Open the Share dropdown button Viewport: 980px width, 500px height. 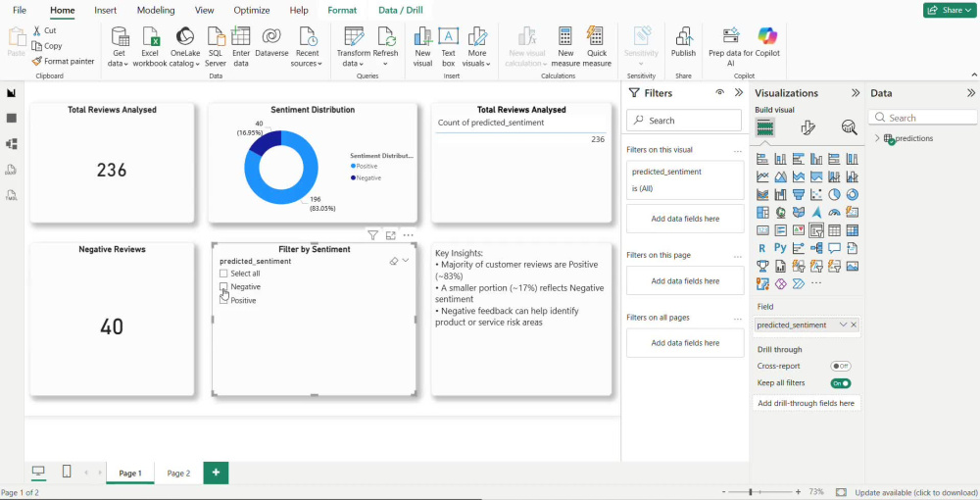tap(950, 10)
